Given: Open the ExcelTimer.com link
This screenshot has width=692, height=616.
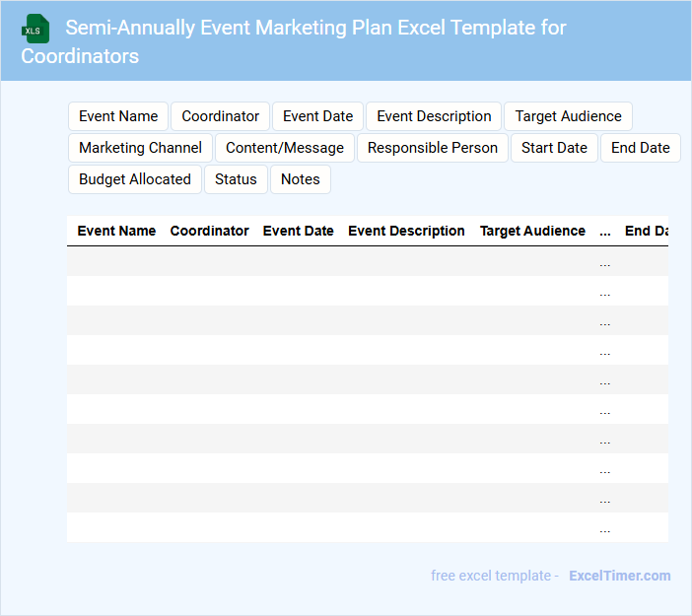Looking at the screenshot, I should [619, 576].
